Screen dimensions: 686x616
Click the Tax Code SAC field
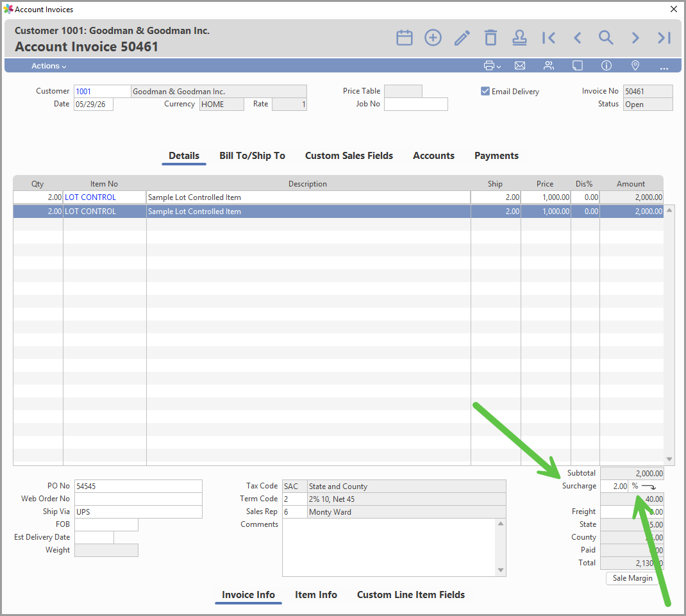pos(294,486)
